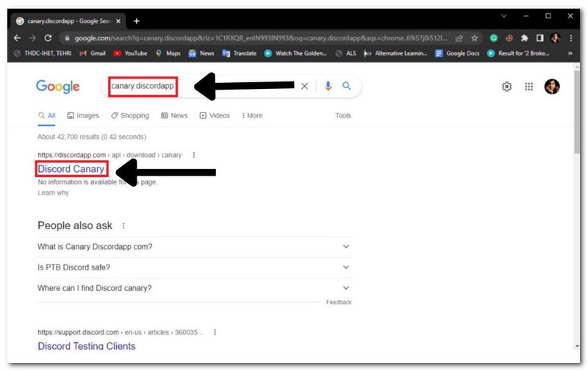
Task: Reload the page with the refresh icon
Action: [48, 38]
